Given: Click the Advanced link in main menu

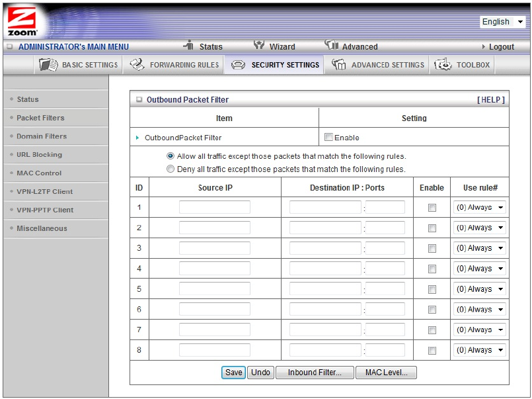Looking at the screenshot, I should [360, 47].
